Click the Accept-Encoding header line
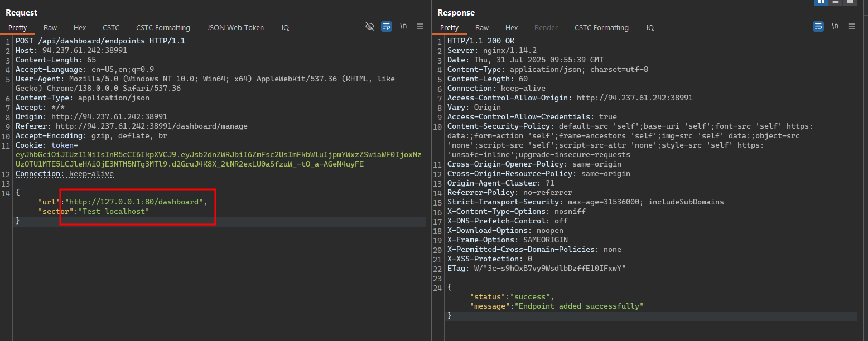868x341 pixels. coord(91,135)
